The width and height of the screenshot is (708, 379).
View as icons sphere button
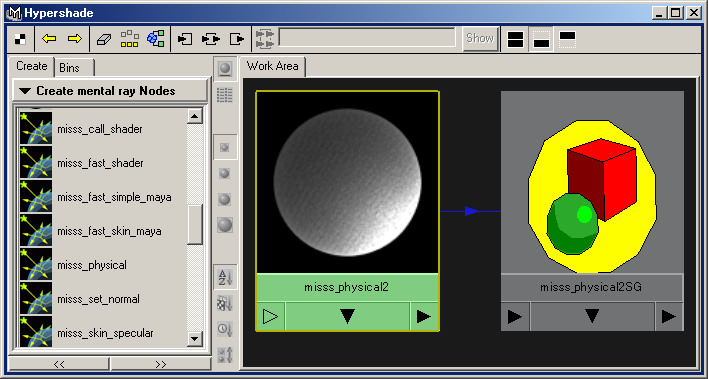click(224, 69)
